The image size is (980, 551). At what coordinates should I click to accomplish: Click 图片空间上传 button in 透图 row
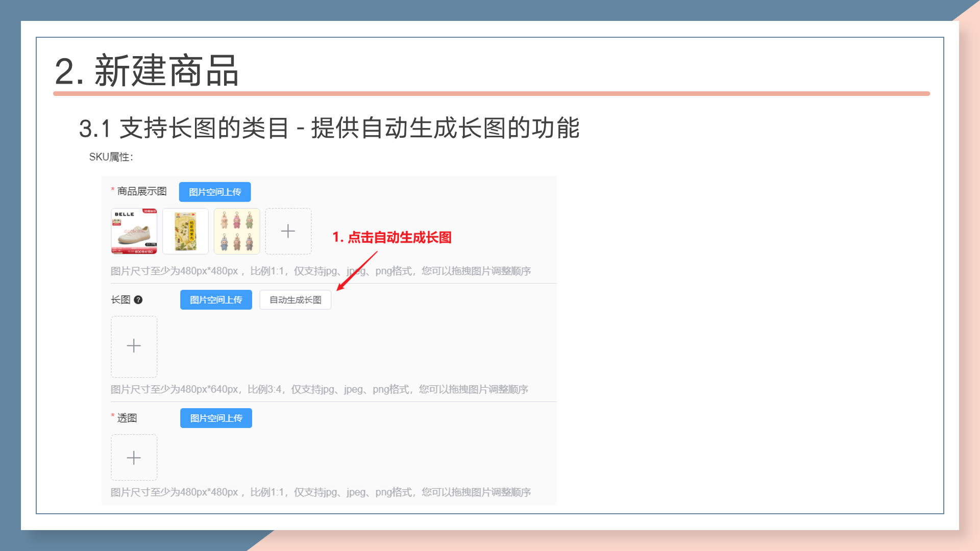[x=216, y=418]
